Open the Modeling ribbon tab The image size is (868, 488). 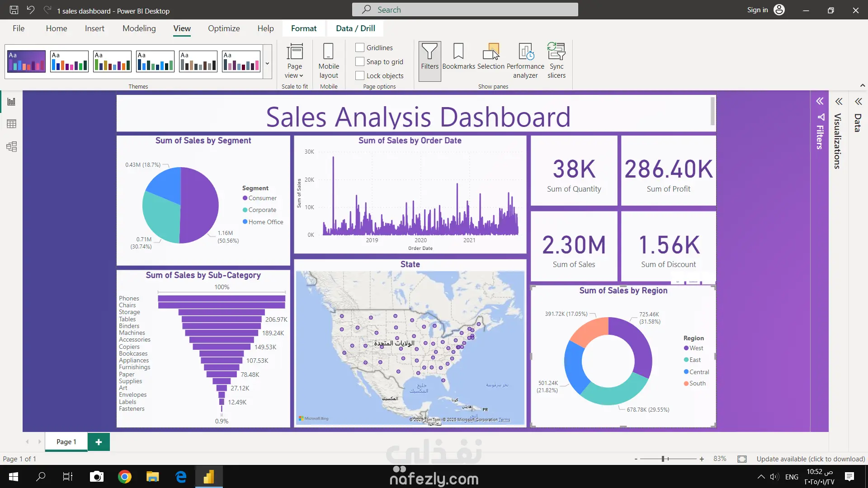(x=139, y=28)
